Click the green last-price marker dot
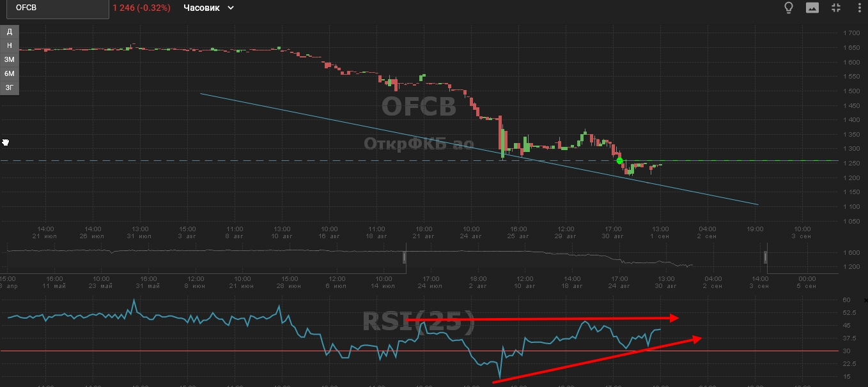 click(x=619, y=160)
